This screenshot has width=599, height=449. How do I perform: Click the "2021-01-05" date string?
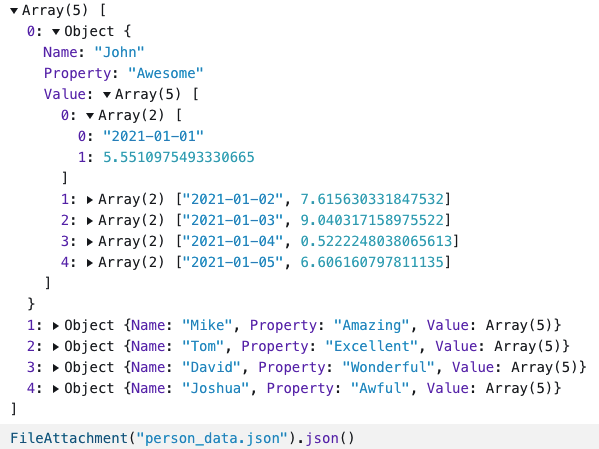(233, 262)
